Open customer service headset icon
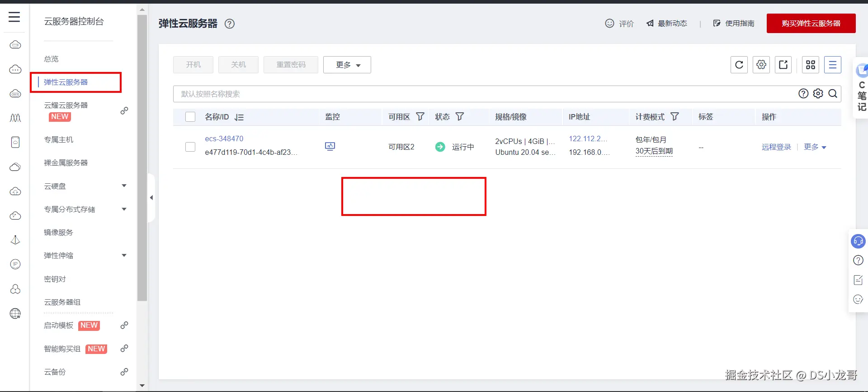 pyautogui.click(x=858, y=241)
